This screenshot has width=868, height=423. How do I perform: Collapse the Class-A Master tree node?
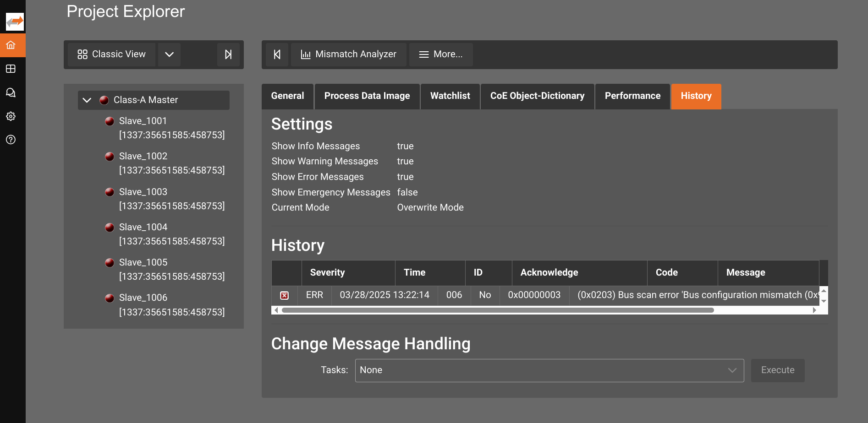(x=87, y=100)
